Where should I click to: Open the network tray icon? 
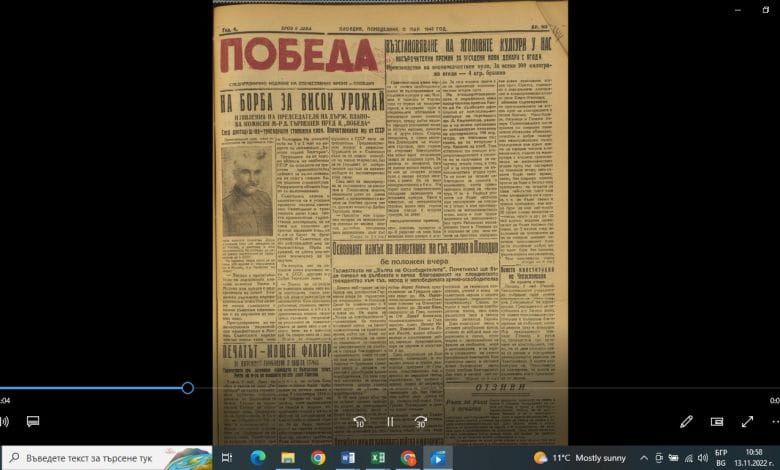click(x=688, y=458)
